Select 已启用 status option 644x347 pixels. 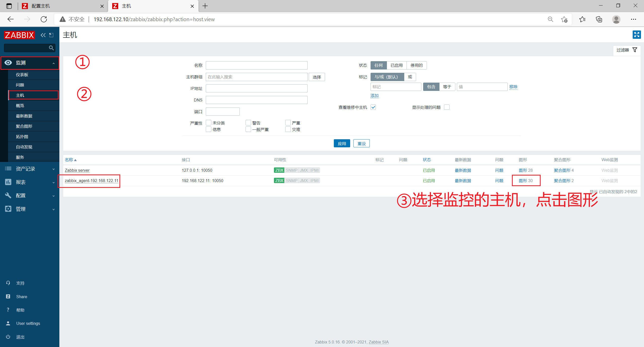click(x=397, y=65)
